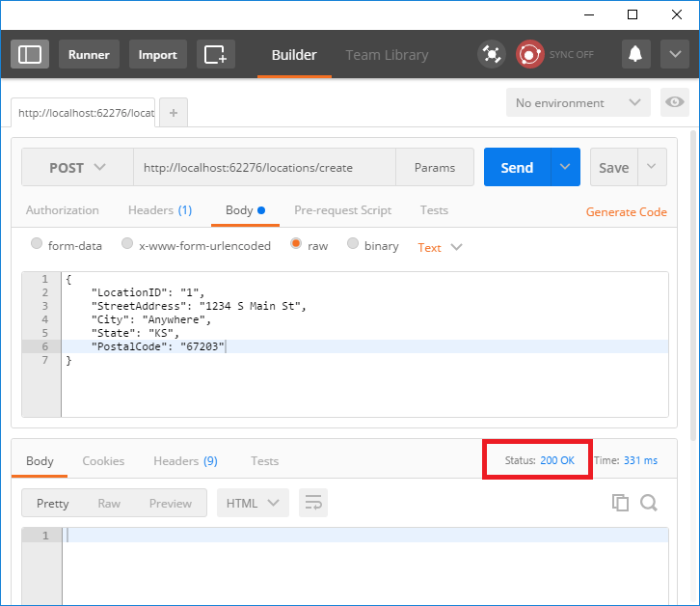Viewport: 700px width, 606px height.
Task: Click the StreetAddress line in body
Action: [x=364, y=306]
